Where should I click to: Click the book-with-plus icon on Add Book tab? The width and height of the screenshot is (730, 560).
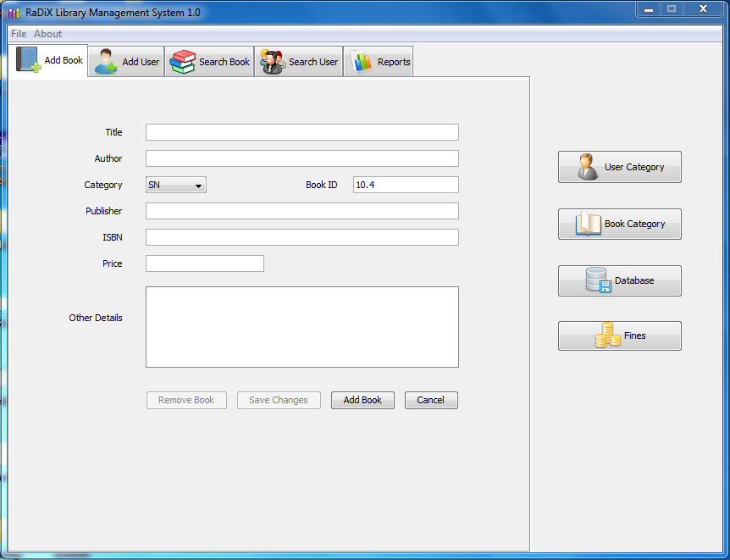point(28,60)
